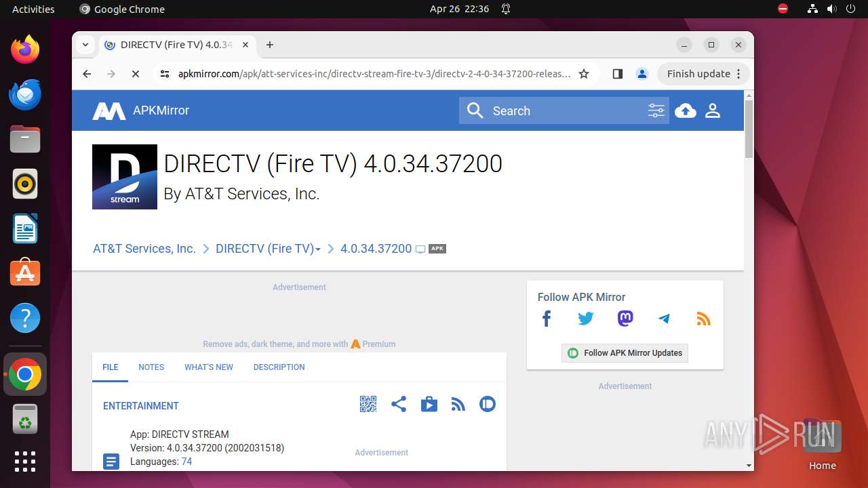
Task: Open a new browser tab
Action: tap(270, 45)
